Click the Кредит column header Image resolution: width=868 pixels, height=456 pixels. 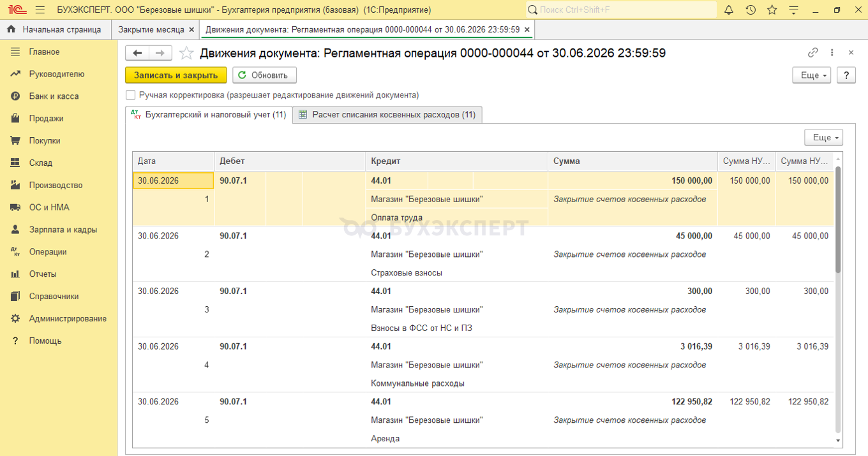(457, 161)
